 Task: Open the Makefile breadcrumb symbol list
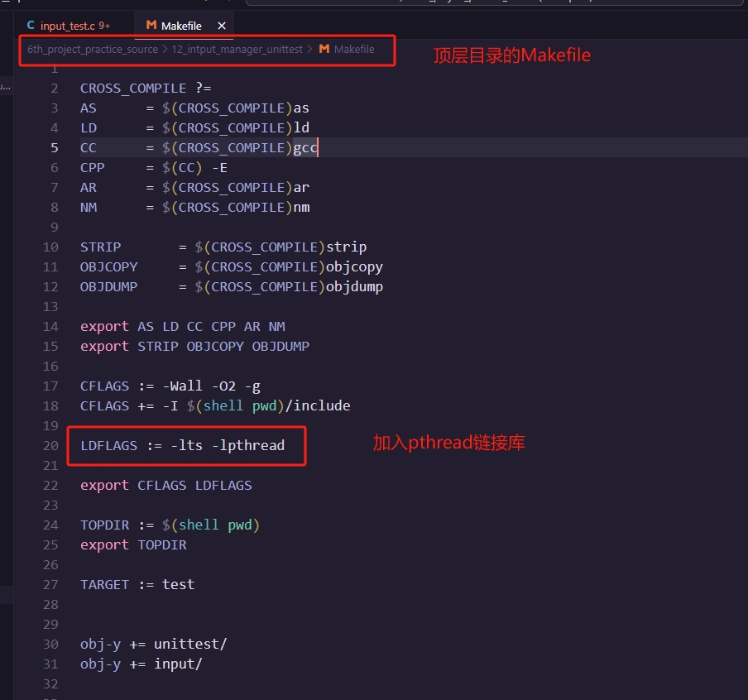(353, 50)
